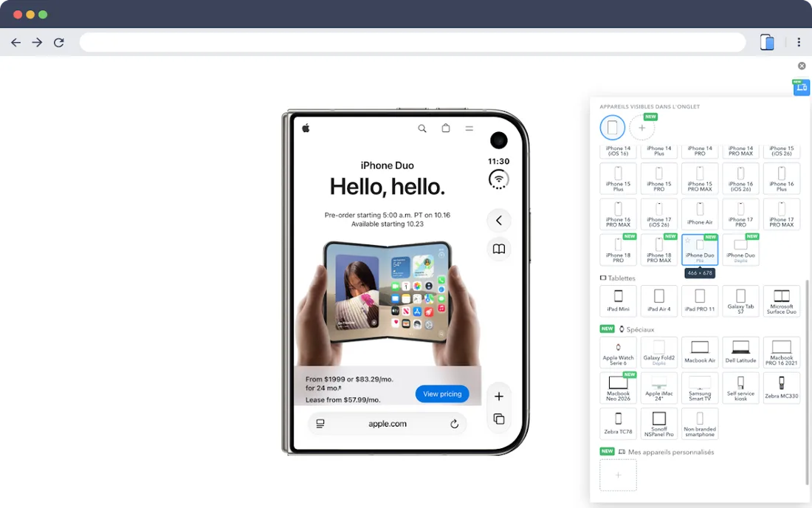Screen dimensions: 812x508
Task: Open the bookmarks book icon on the phone
Action: [499, 249]
